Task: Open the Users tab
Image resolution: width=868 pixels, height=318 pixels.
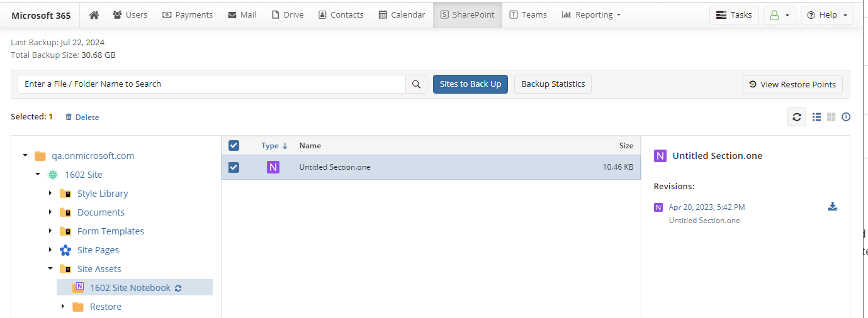Action: point(130,14)
